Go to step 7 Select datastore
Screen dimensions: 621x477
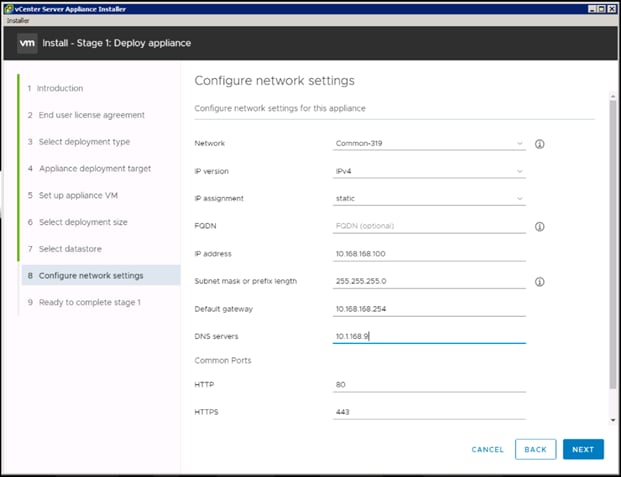[65, 249]
